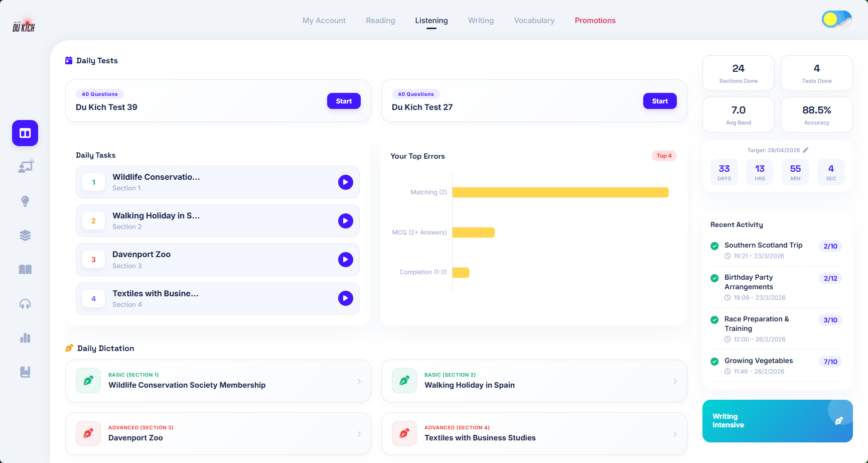Play the Wildlife Conservation Section 1 task
Image resolution: width=868 pixels, height=463 pixels.
click(x=345, y=182)
